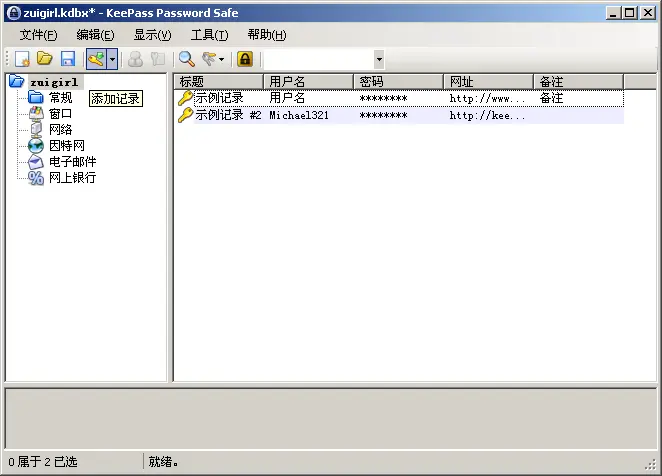Click the Open database folder icon

45,59
